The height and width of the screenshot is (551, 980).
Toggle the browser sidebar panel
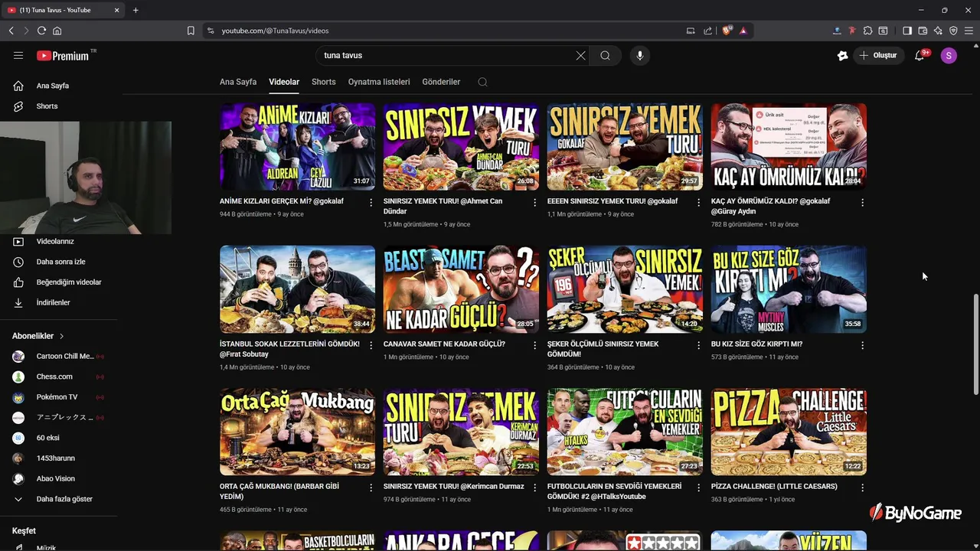[907, 31]
